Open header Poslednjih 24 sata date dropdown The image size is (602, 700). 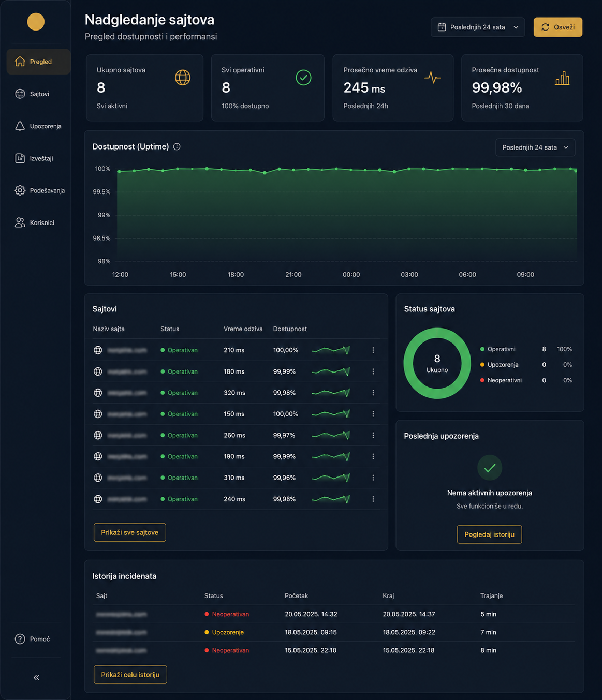pos(478,27)
